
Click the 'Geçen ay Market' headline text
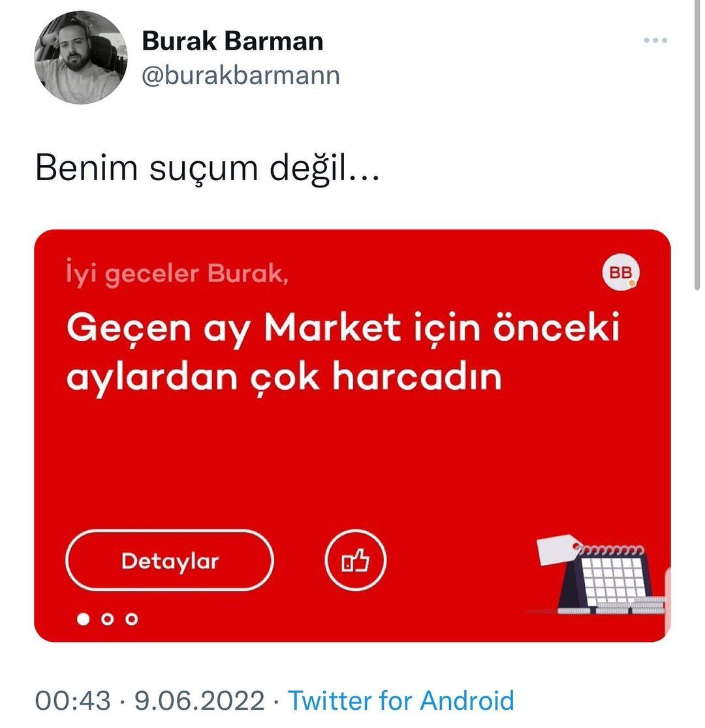343,351
